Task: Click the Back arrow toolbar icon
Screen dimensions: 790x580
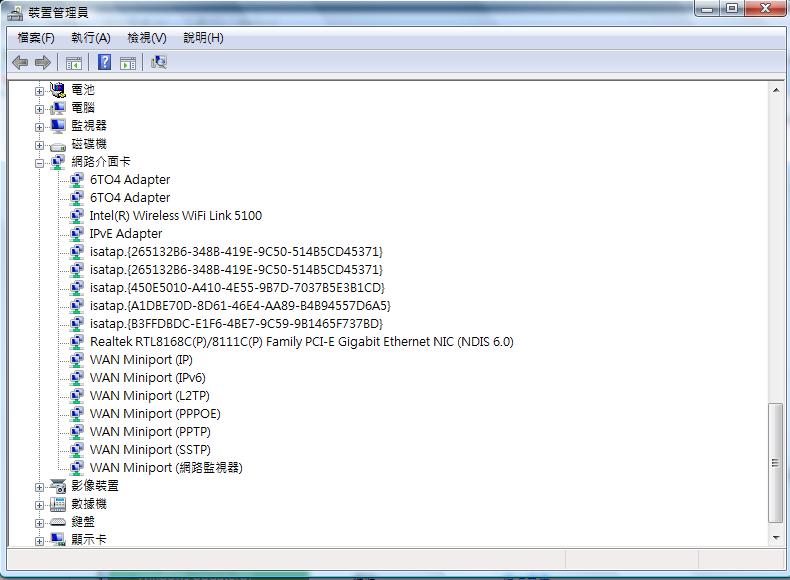Action: pyautogui.click(x=20, y=62)
